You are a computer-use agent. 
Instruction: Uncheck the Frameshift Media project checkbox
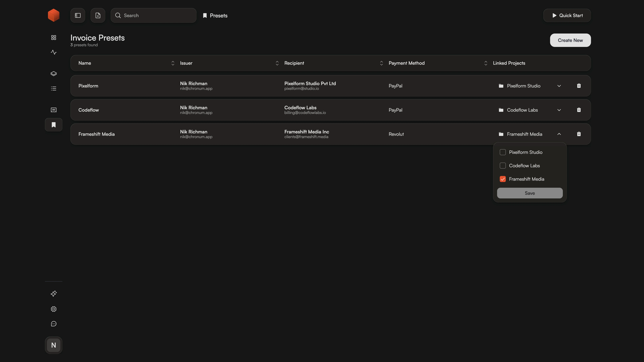tap(503, 179)
